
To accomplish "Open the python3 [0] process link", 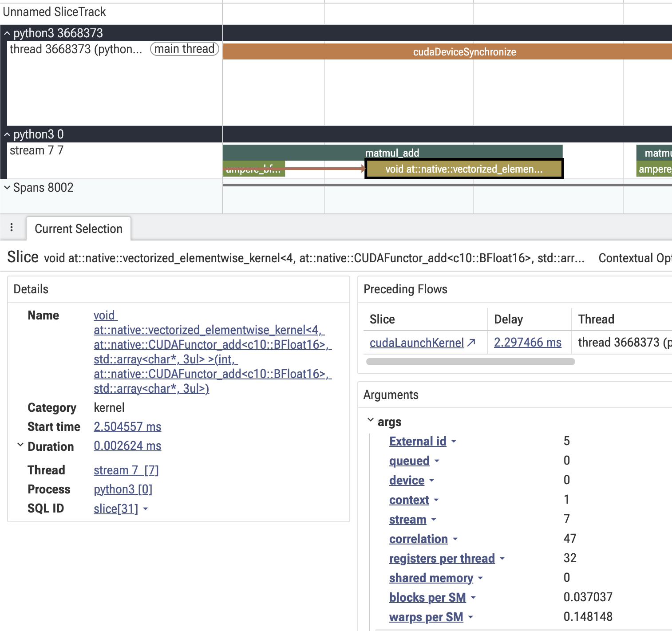I will [x=123, y=489].
